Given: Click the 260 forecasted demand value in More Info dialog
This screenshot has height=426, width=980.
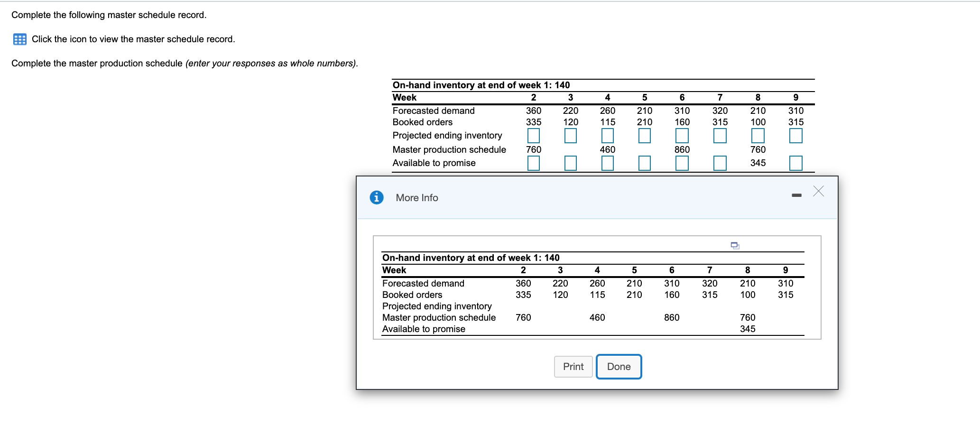Looking at the screenshot, I should tap(597, 283).
